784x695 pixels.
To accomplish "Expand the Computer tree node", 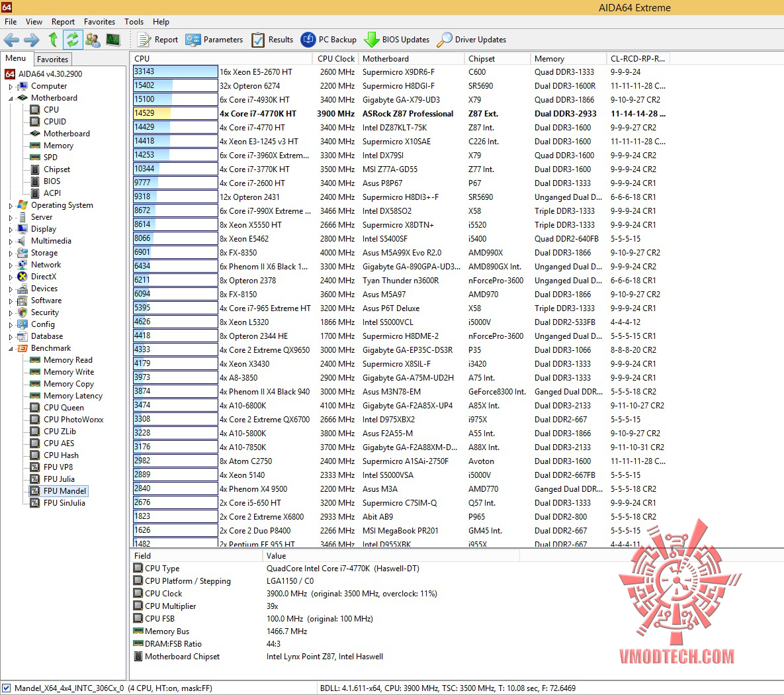I will 11,87.
